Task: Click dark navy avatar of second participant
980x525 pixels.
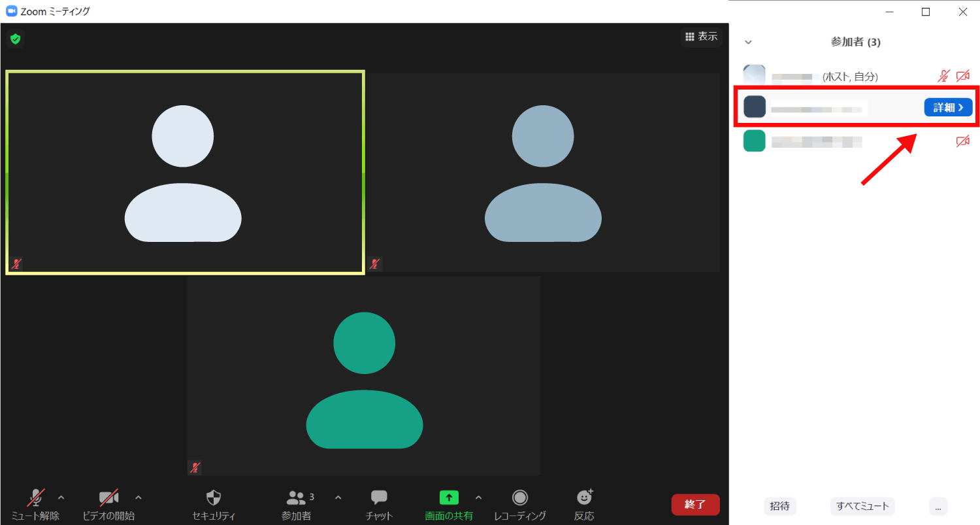Action: (755, 107)
